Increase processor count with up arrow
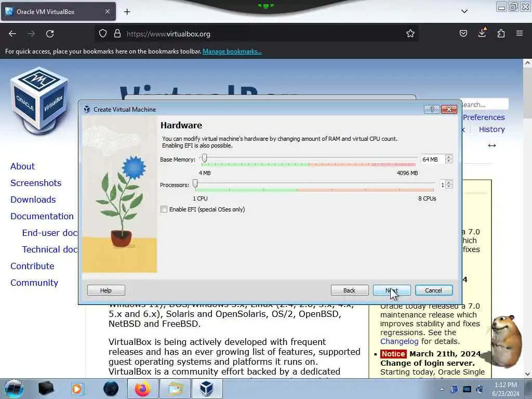 click(x=449, y=182)
